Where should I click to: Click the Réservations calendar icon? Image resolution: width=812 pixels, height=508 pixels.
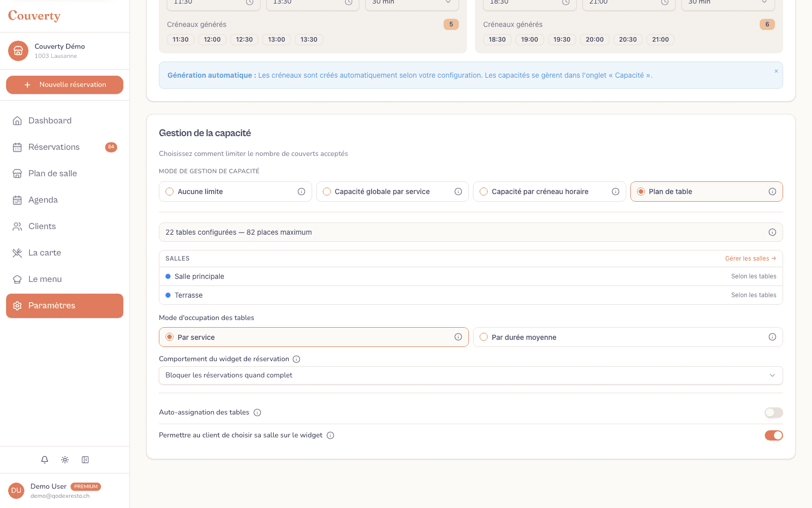coord(17,147)
